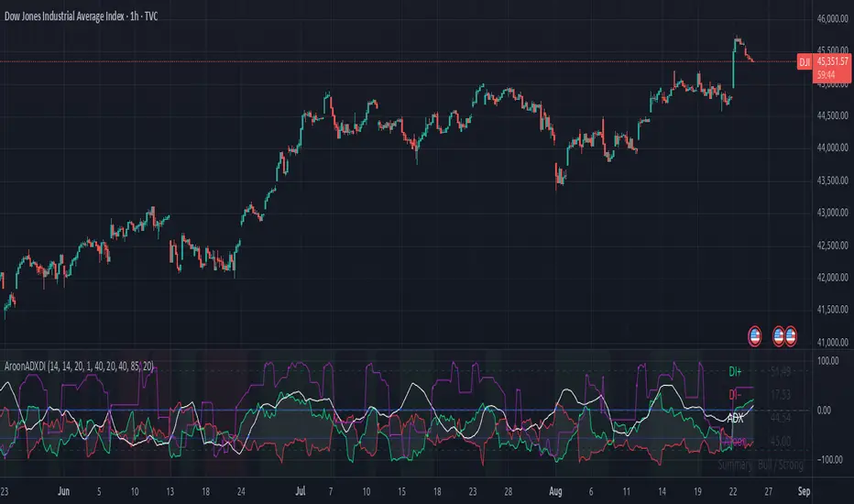
Task: Click the 43,000.00 price axis label
Action: pos(832,213)
